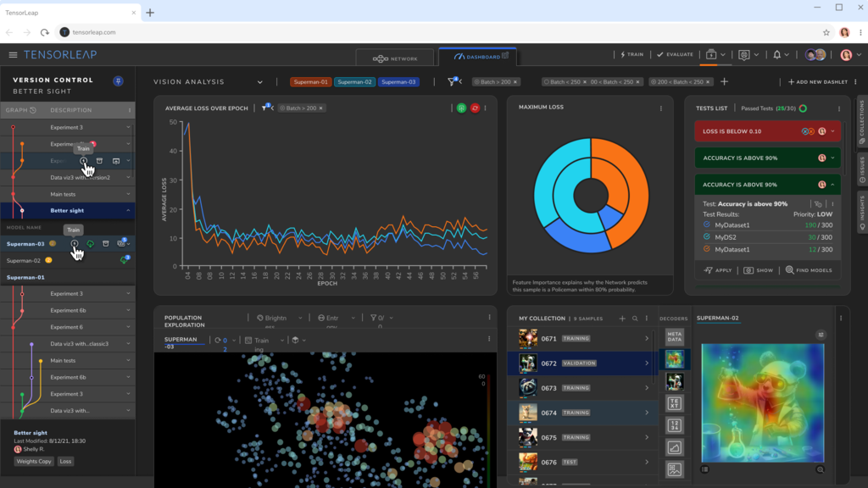
Task: Pin the Version Control panel
Action: pyautogui.click(x=118, y=81)
